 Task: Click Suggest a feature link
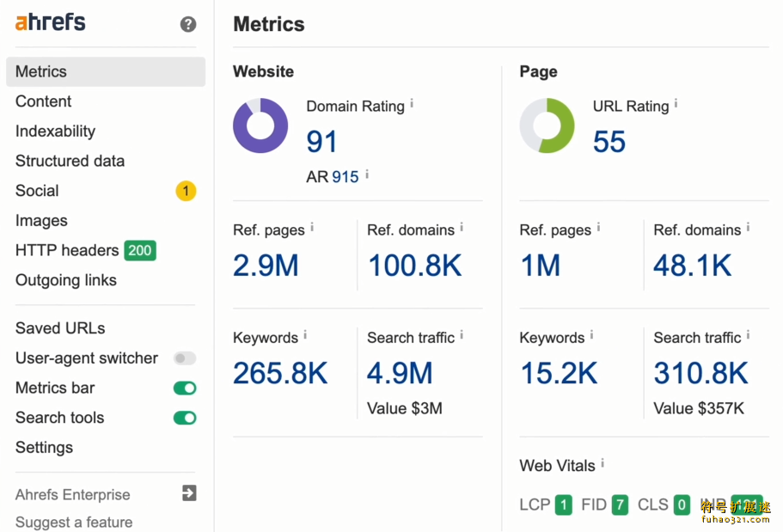pyautogui.click(x=74, y=522)
